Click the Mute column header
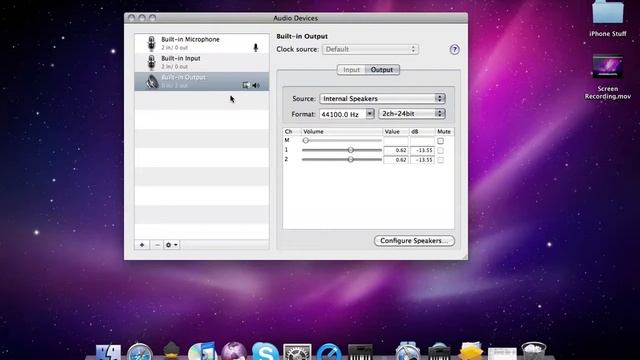The height and width of the screenshot is (360, 640). pos(444,131)
